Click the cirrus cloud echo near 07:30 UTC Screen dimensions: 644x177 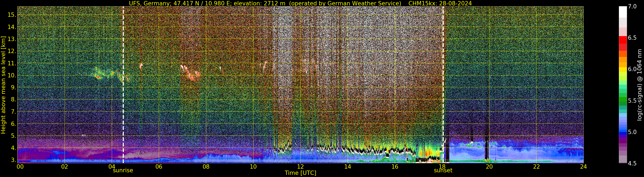pyautogui.click(x=191, y=73)
